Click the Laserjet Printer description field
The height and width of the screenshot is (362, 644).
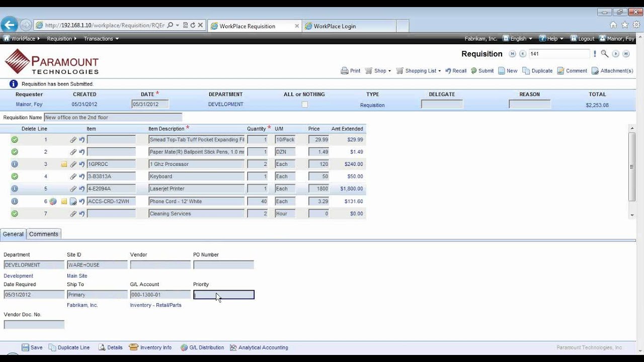pyautogui.click(x=196, y=189)
